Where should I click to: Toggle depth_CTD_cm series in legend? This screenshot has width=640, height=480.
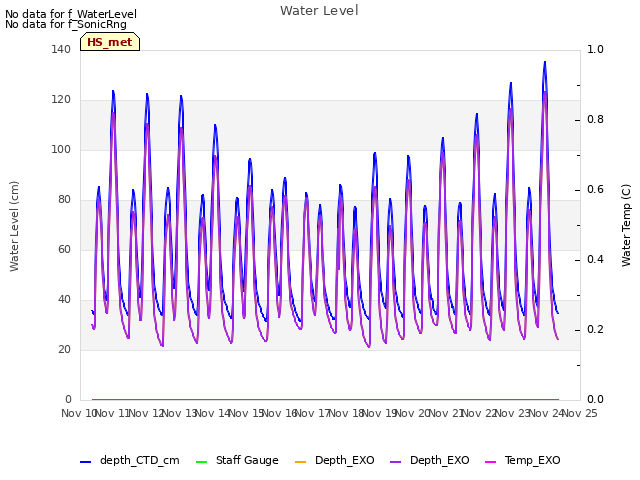point(130,460)
